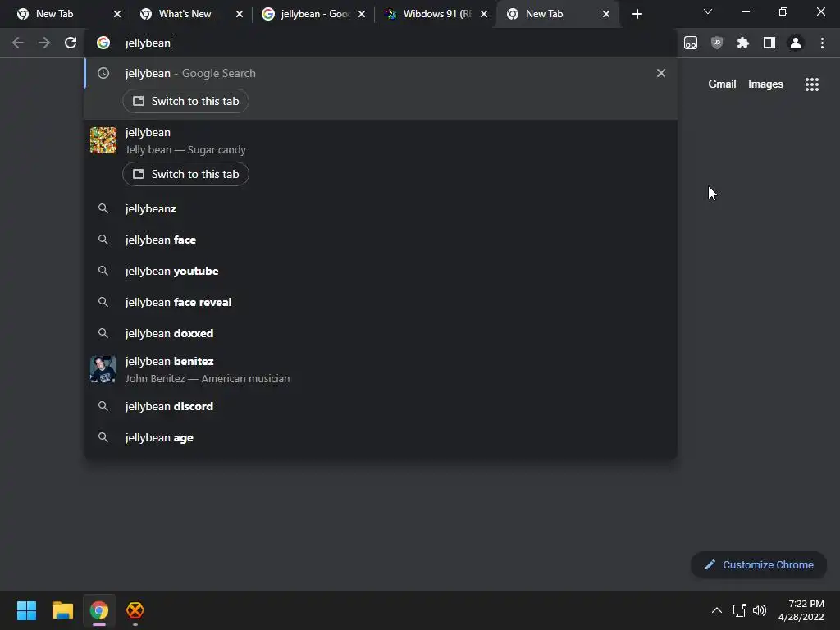Click the Customize Chrome button
Image resolution: width=840 pixels, height=630 pixels.
pyautogui.click(x=759, y=564)
